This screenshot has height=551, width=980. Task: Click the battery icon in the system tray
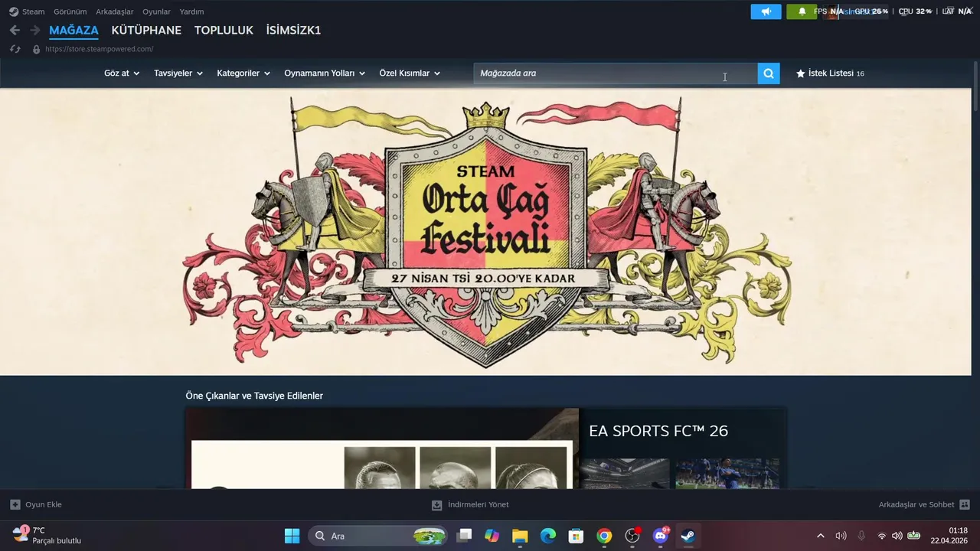click(913, 536)
